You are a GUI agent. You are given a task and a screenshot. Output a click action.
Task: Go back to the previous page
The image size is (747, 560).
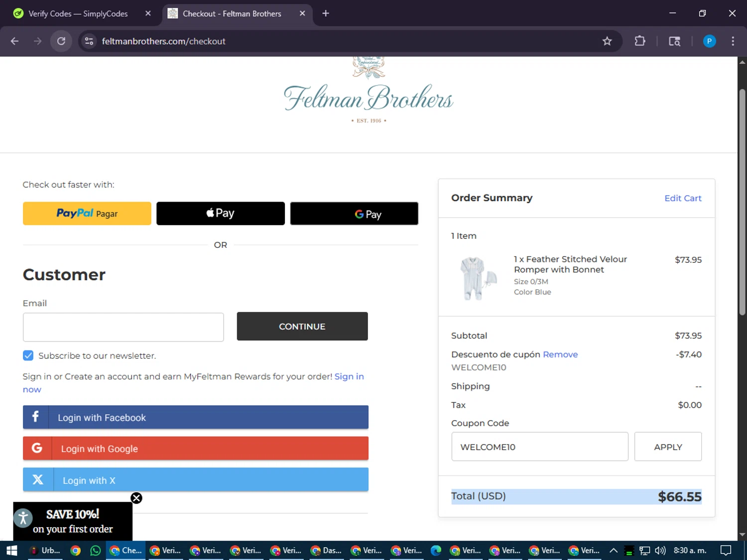(x=14, y=41)
